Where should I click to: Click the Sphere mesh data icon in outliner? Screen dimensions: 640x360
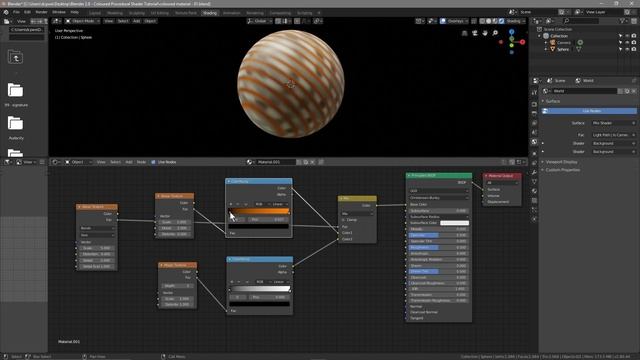coord(578,49)
